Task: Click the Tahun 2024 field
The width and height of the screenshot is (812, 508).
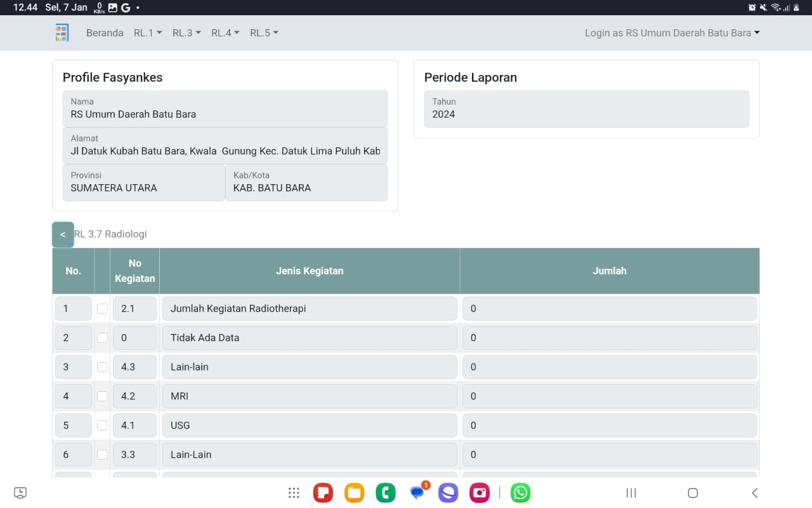Action: click(x=587, y=109)
